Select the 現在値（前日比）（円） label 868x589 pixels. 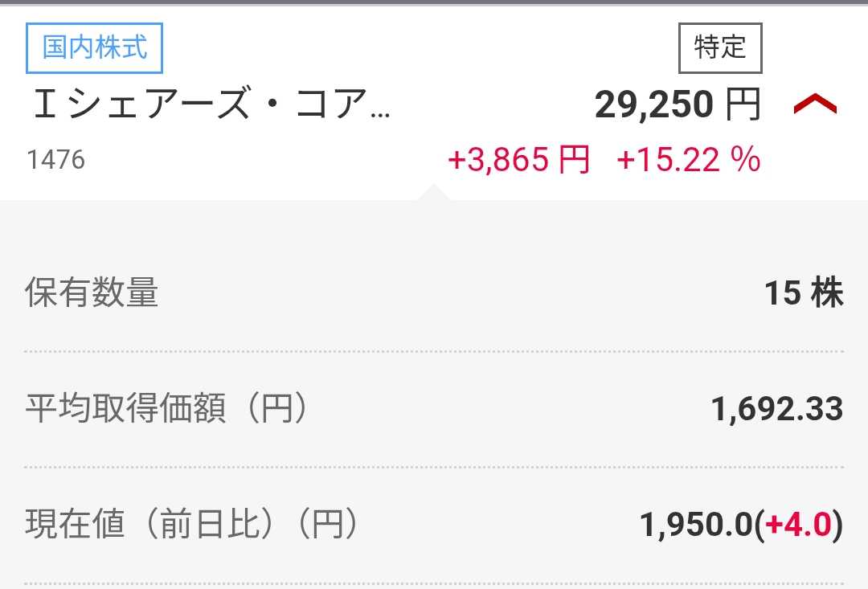[x=191, y=526]
